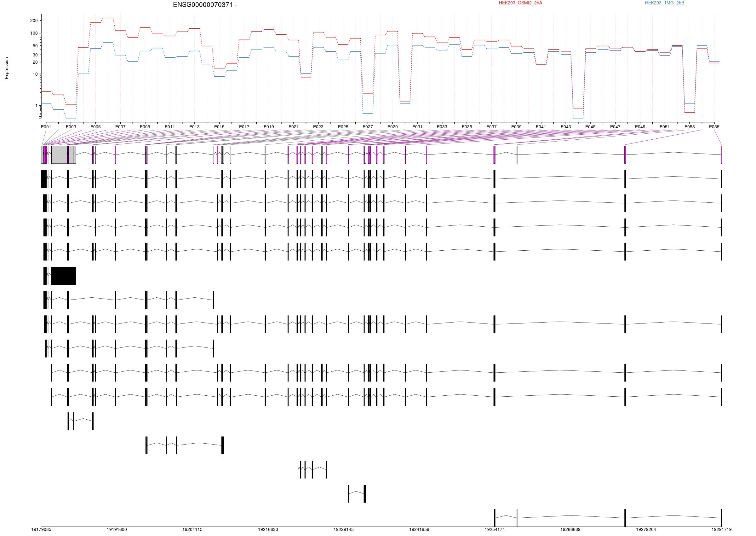Click exon label E015
This screenshot has width=756, height=536.
click(219, 127)
